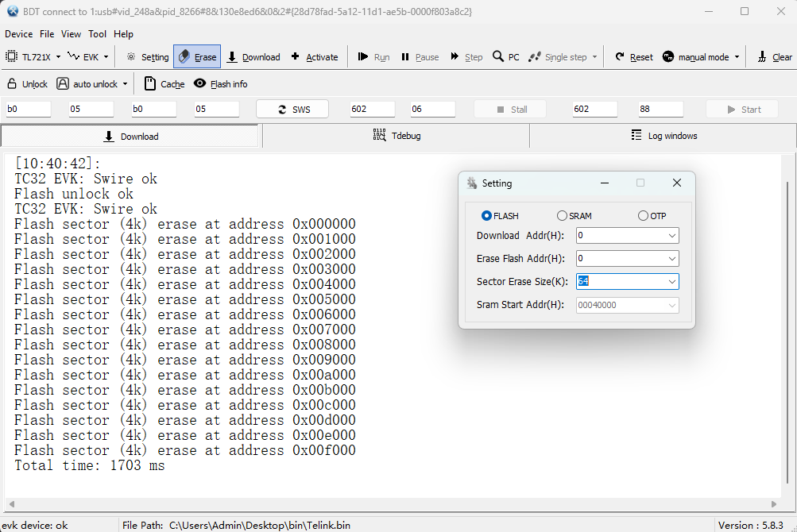The image size is (797, 532).
Task: Open the View menu
Action: click(x=72, y=34)
